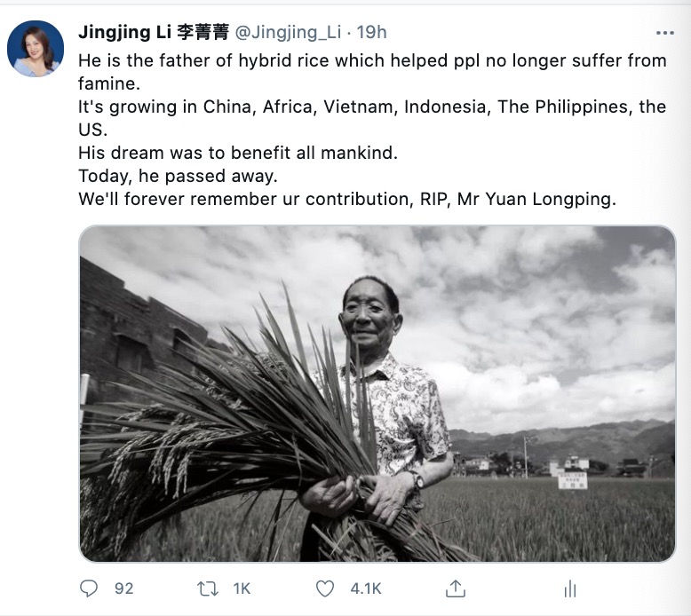The image size is (691, 616).
Task: Click the line 'Today, he passed away.'
Action: [178, 176]
